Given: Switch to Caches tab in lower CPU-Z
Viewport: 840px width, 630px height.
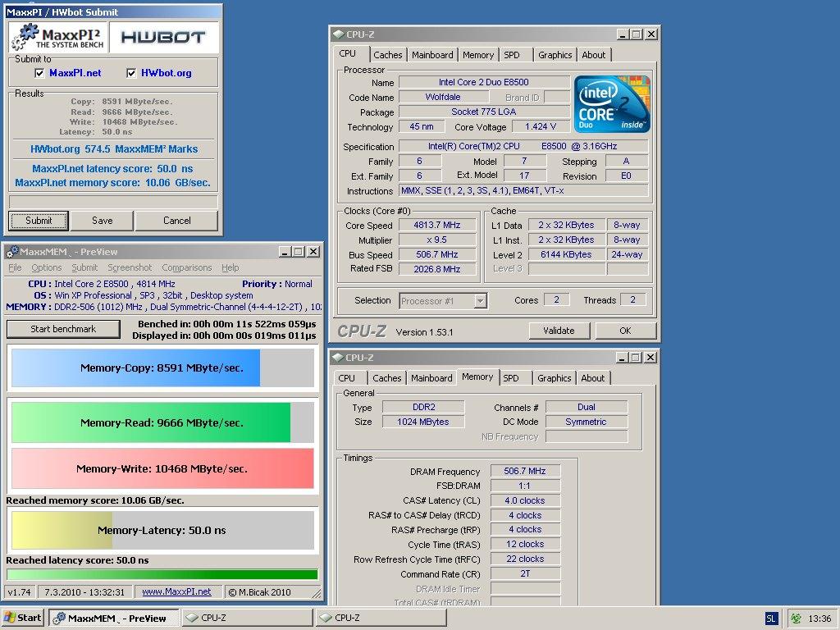Looking at the screenshot, I should tap(387, 377).
